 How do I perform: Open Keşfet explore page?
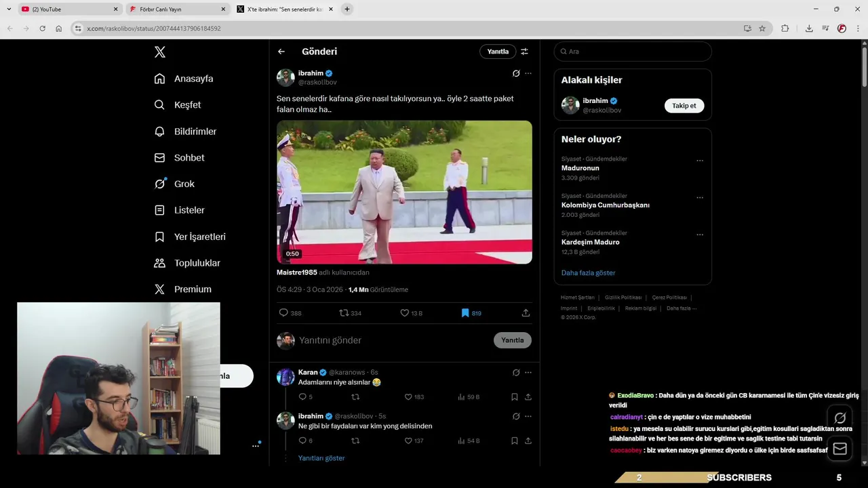178,105
